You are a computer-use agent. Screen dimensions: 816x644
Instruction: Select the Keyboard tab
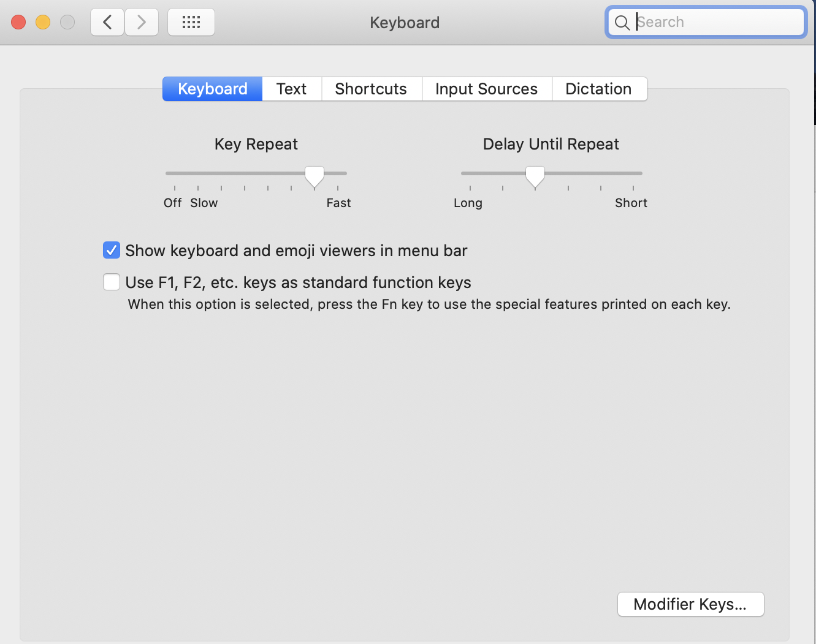212,89
